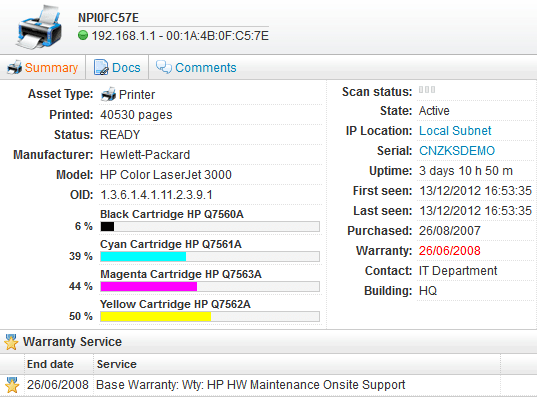Follow the CNZKSDEMO serial number link
The width and height of the screenshot is (537, 397).
(457, 151)
